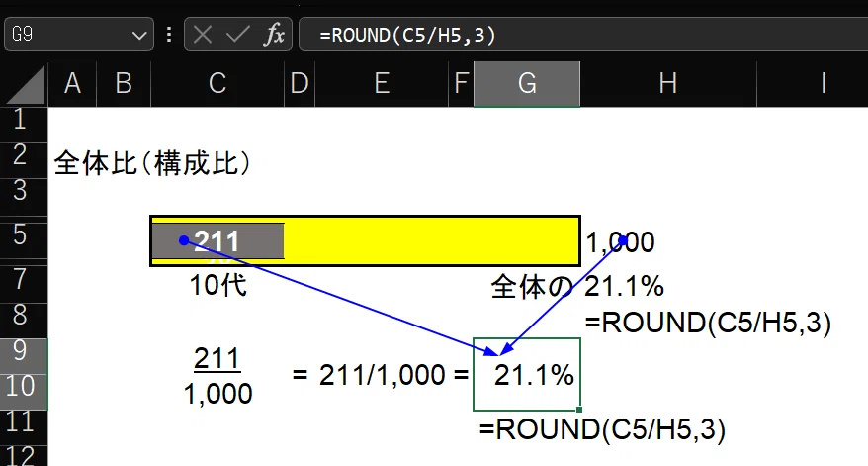This screenshot has width=868, height=466.
Task: Click the three-dot handle beside Name Box
Action: click(x=169, y=35)
